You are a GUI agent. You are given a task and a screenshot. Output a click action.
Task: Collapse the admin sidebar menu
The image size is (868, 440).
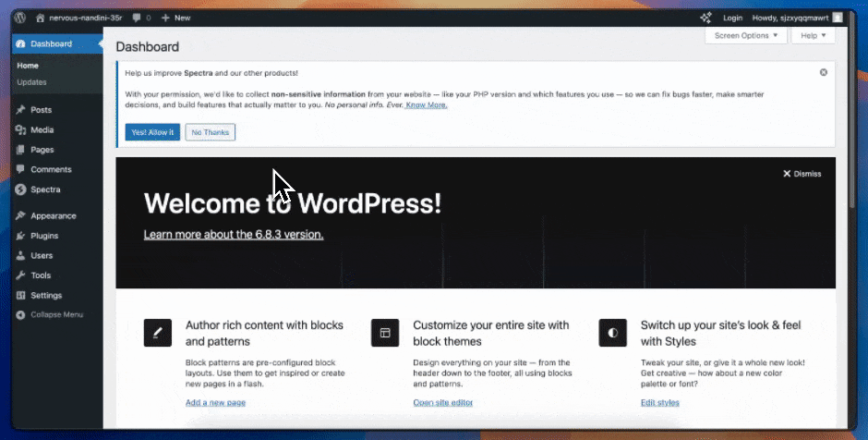[51, 315]
